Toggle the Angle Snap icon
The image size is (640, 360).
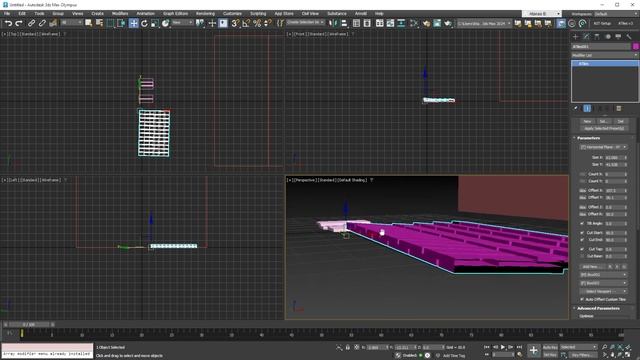(246, 23)
